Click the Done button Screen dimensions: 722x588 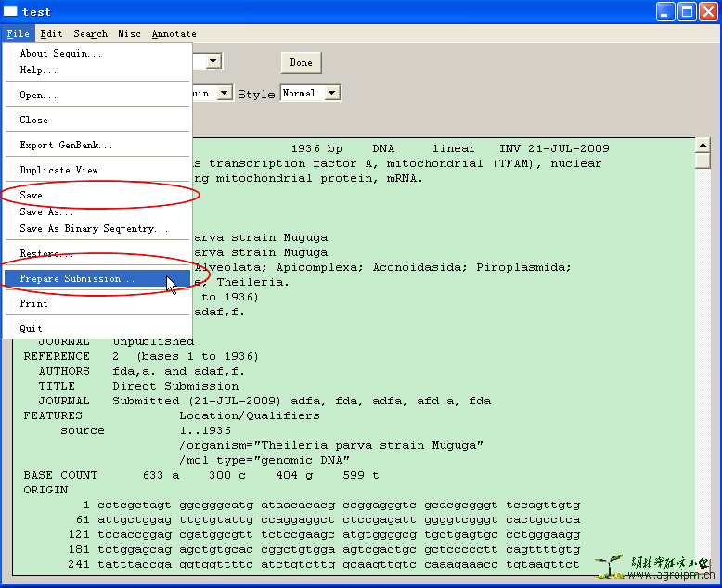[301, 62]
